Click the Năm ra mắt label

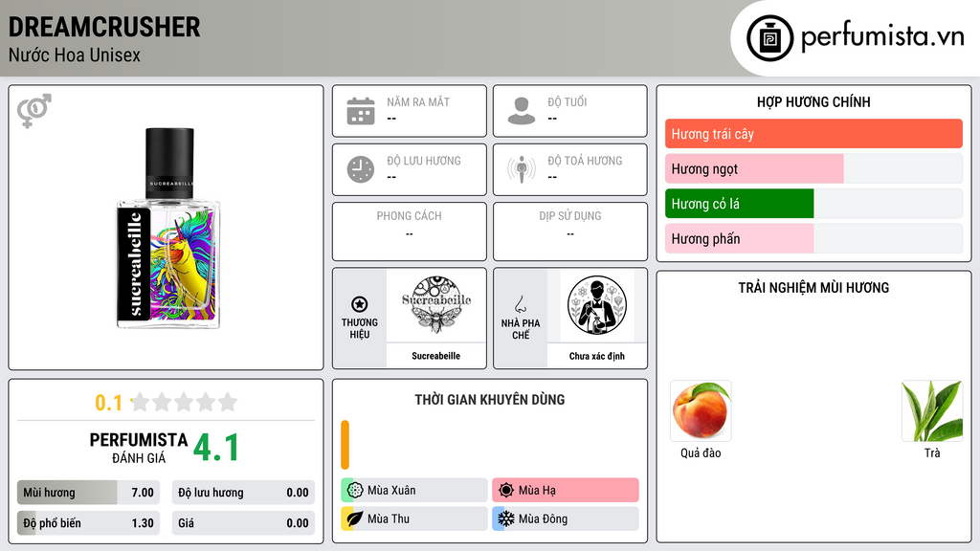[418, 101]
